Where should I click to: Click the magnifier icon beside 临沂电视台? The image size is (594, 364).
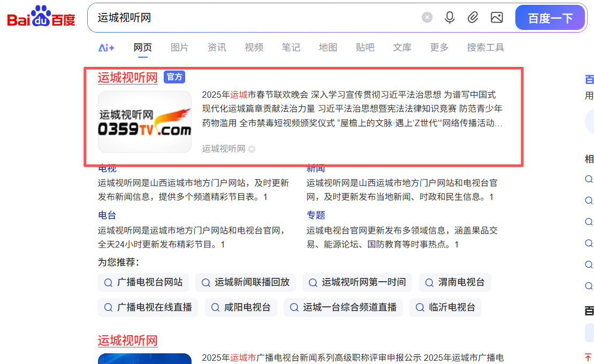tap(420, 307)
